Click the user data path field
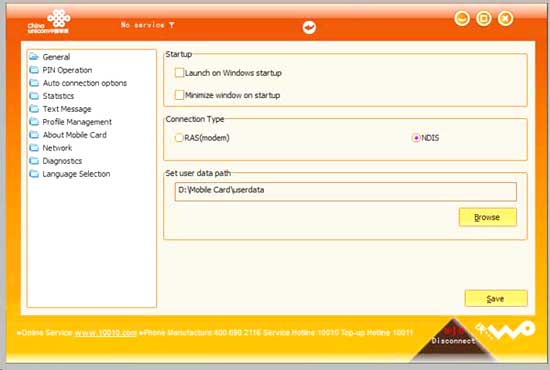The height and width of the screenshot is (370, 550). pos(346,191)
